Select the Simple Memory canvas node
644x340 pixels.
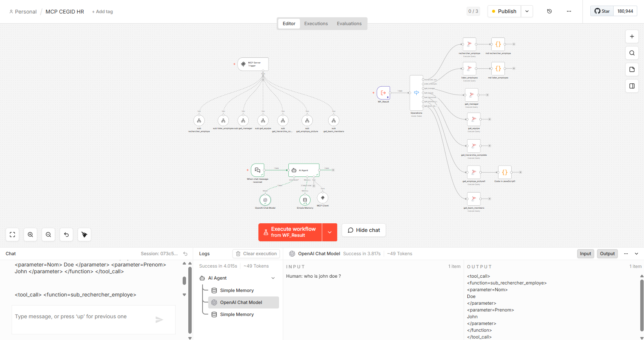tap(305, 200)
